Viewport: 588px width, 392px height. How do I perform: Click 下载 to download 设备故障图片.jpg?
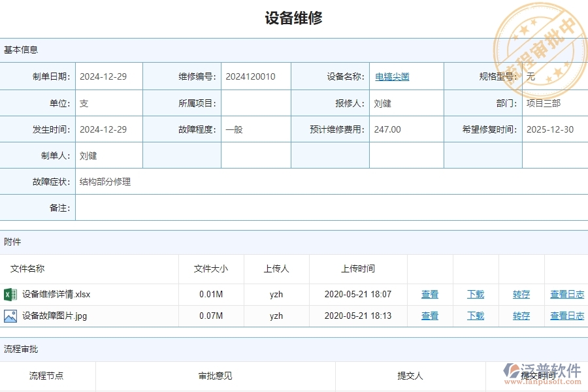475,316
